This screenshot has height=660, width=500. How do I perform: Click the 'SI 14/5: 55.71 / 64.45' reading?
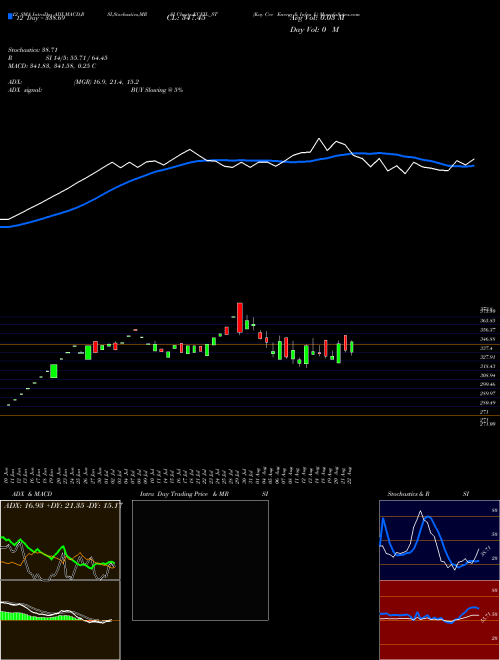tap(77, 58)
